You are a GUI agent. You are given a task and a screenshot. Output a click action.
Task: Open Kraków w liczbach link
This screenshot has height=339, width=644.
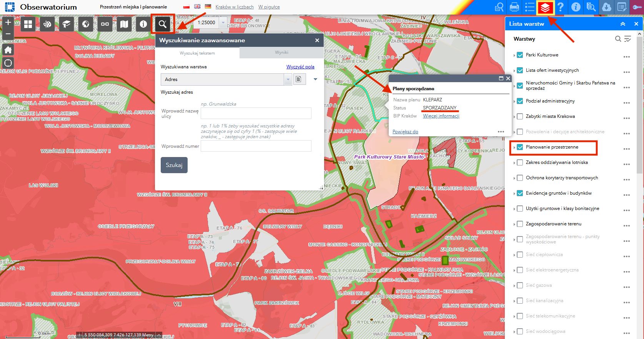pos(235,7)
